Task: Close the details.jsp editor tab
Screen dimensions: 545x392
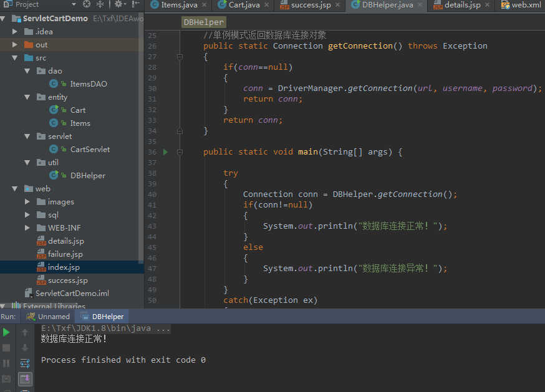Action: point(487,5)
